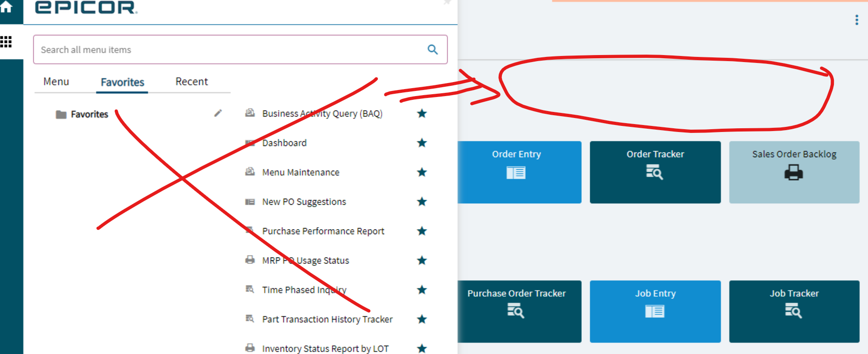
Task: Open the Sales Order Backlog tile
Action: (794, 172)
